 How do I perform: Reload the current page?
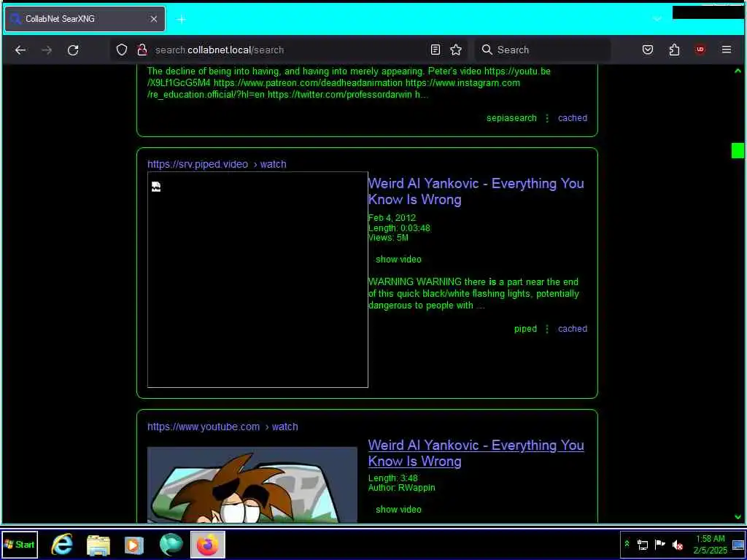(73, 50)
